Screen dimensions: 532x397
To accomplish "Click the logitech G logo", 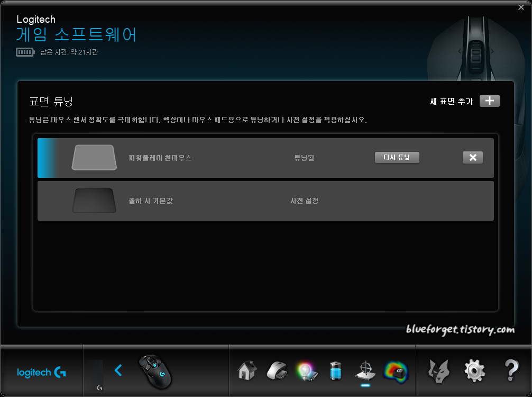I will point(41,373).
